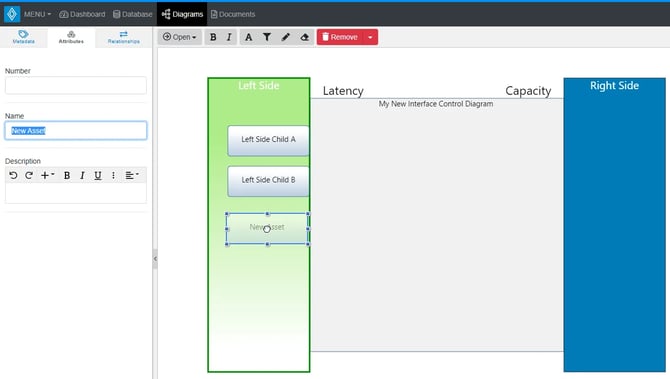Collapse the left sidebar panel handle
Screen dimensions: 670x379
[x=155, y=259]
